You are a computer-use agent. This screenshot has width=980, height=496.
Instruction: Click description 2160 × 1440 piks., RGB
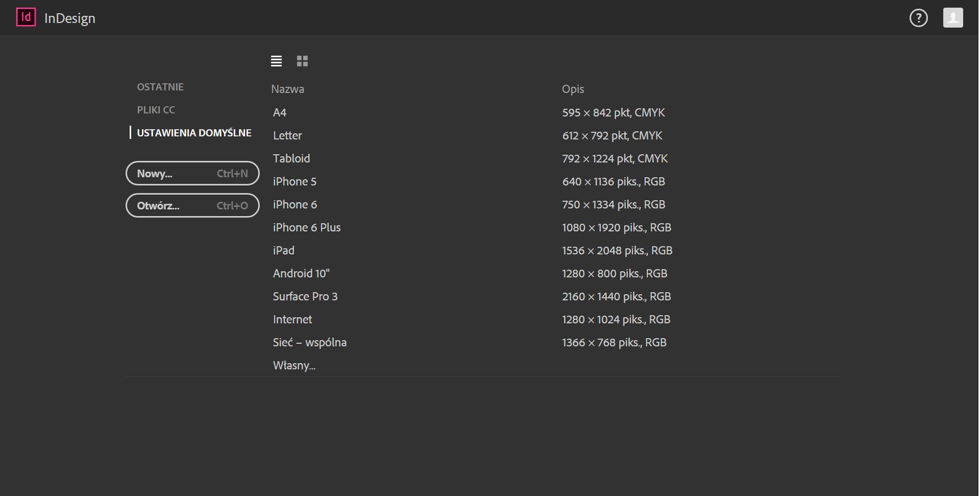point(616,296)
